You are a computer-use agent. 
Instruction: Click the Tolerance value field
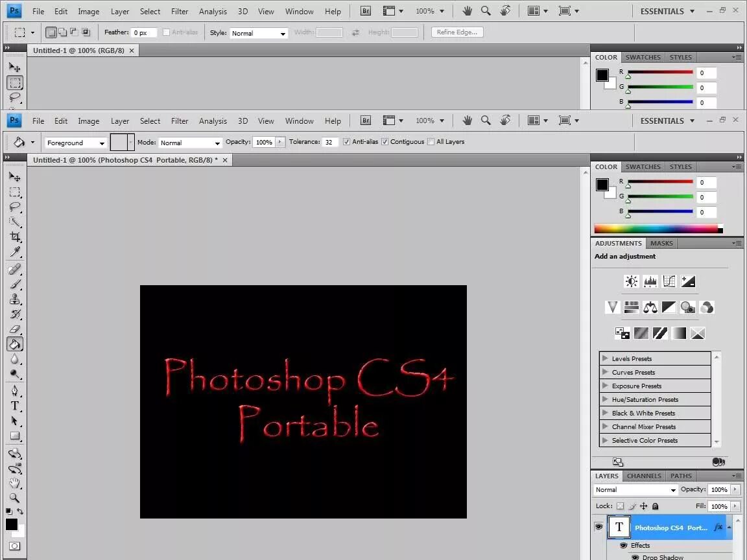click(x=329, y=142)
